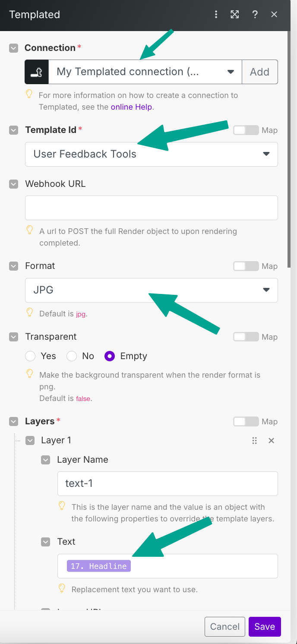Open the Connection dropdown
Screen dimensions: 297x644
pos(145,72)
